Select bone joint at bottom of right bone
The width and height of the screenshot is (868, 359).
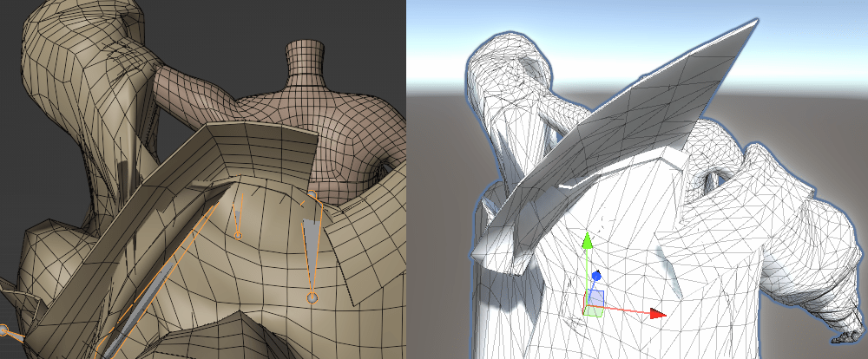pyautogui.click(x=312, y=298)
